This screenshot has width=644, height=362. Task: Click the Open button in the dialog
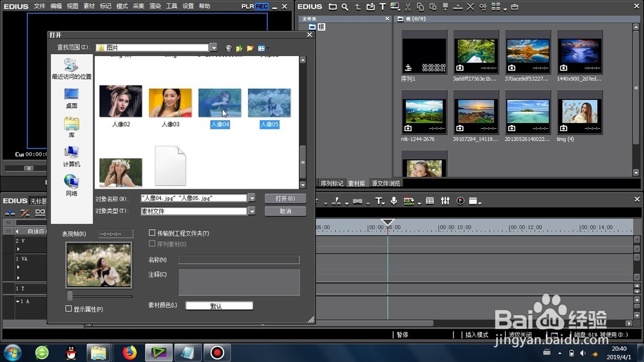pyautogui.click(x=285, y=198)
